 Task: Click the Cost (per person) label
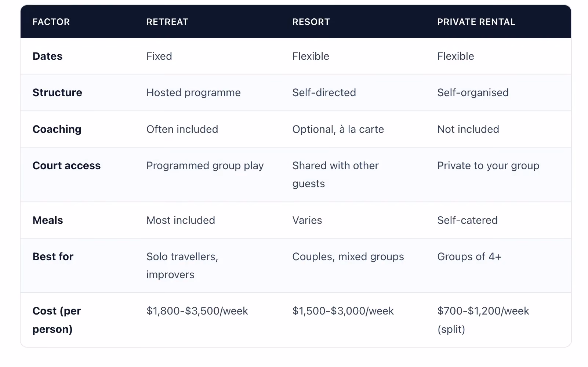pos(57,320)
